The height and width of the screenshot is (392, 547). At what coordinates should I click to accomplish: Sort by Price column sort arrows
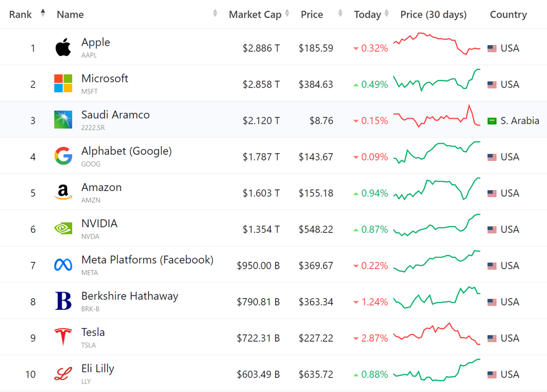(x=340, y=13)
